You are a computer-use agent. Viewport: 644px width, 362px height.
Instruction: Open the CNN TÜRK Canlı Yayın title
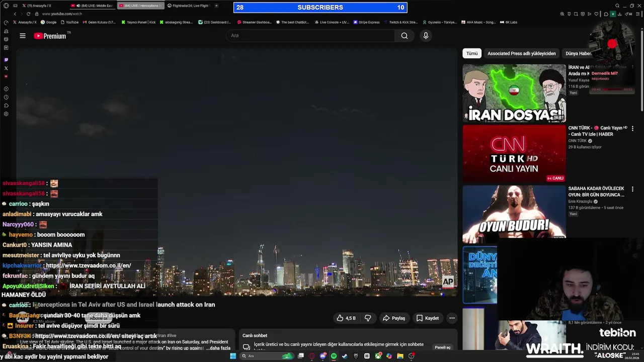coord(598,131)
